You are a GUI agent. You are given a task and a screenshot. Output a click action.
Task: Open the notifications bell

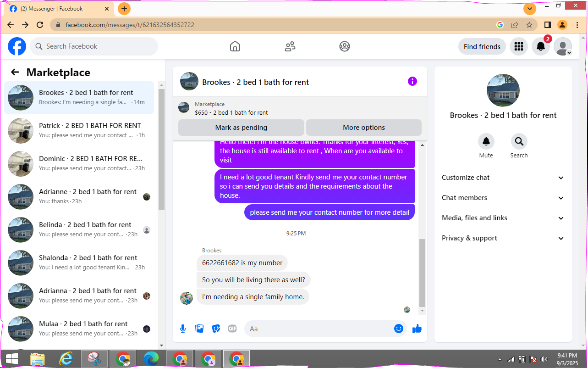pos(541,46)
